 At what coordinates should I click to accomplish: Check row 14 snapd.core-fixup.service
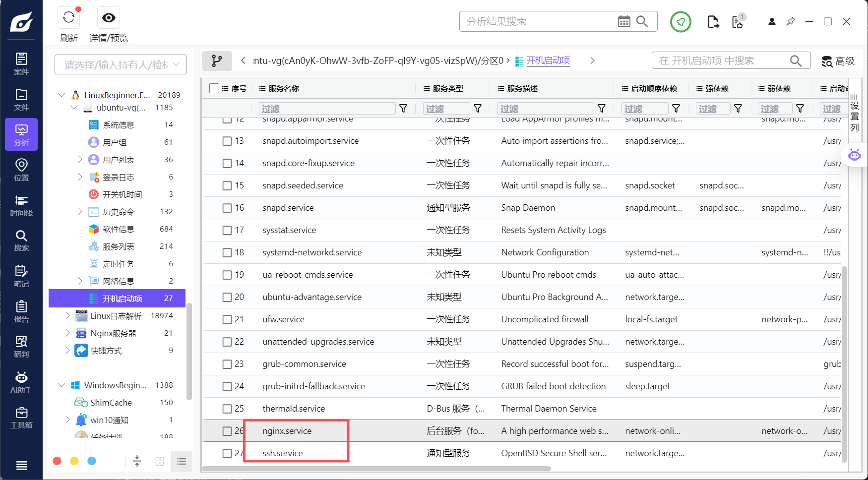point(227,163)
